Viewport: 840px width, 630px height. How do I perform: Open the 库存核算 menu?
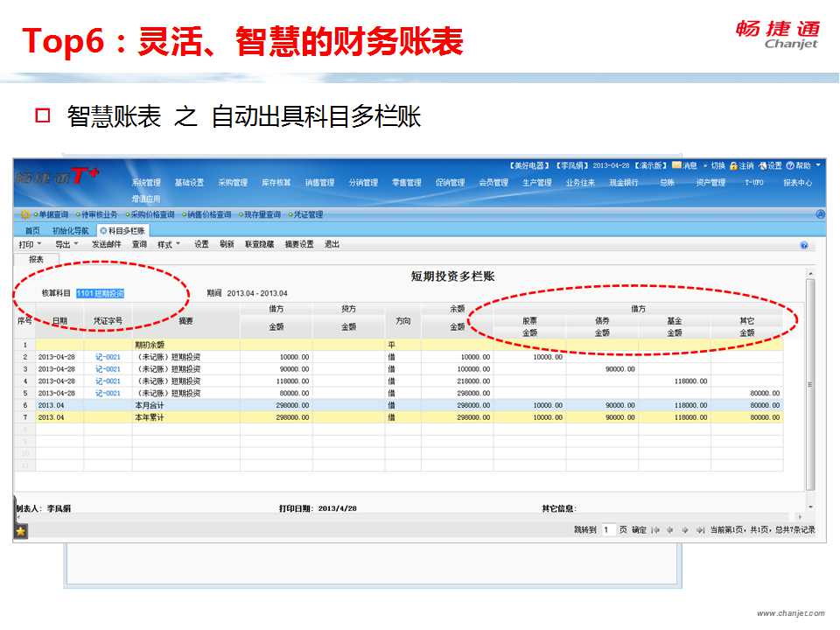(276, 183)
